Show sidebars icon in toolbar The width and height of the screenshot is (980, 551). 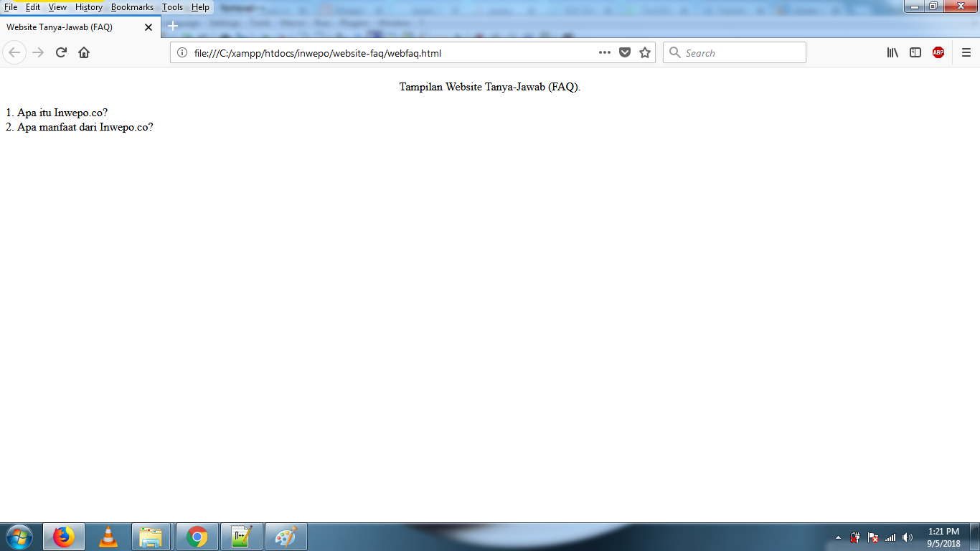coord(915,52)
